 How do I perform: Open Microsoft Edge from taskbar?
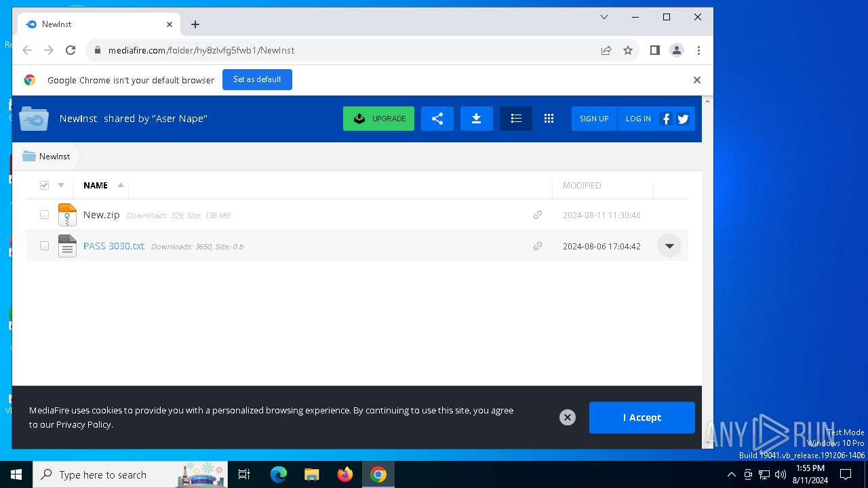(x=279, y=474)
